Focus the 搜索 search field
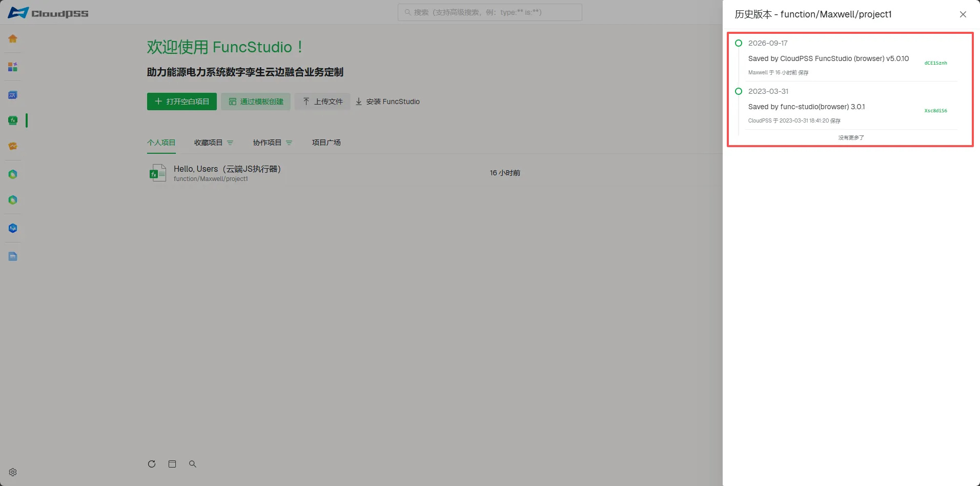Viewport: 980px width, 486px height. [490, 12]
